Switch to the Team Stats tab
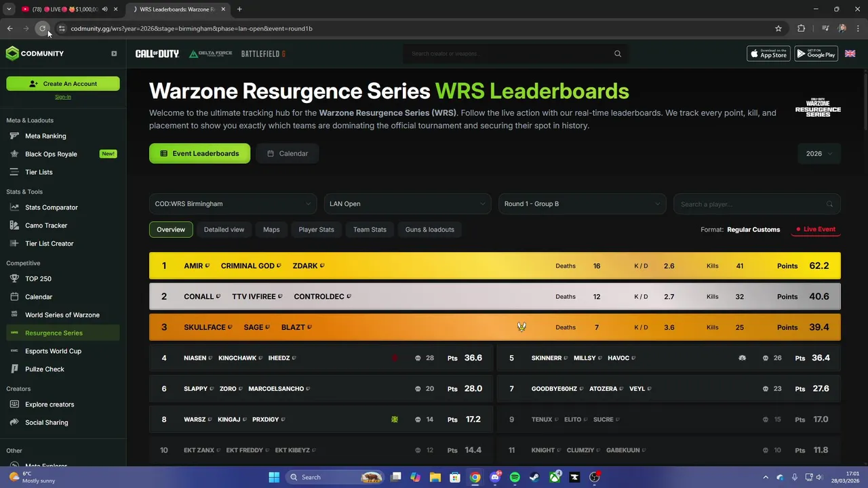Viewport: 868px width, 488px height. point(370,230)
